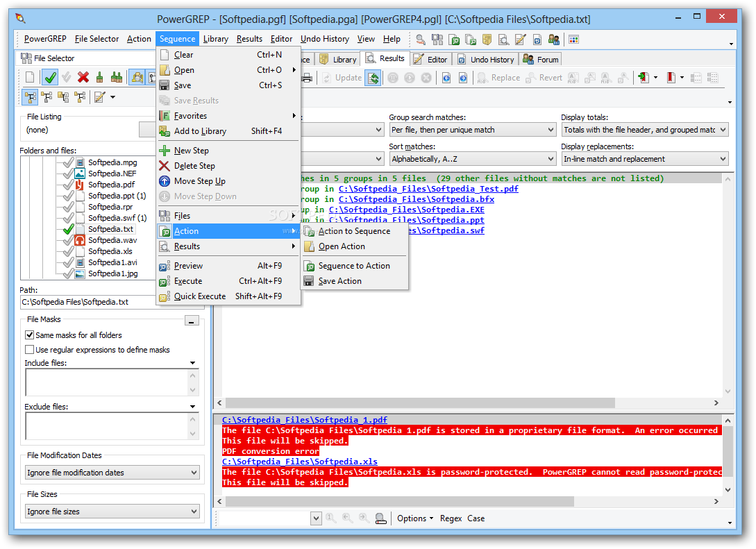Click the pencil edit icon in File Selector

tap(100, 97)
